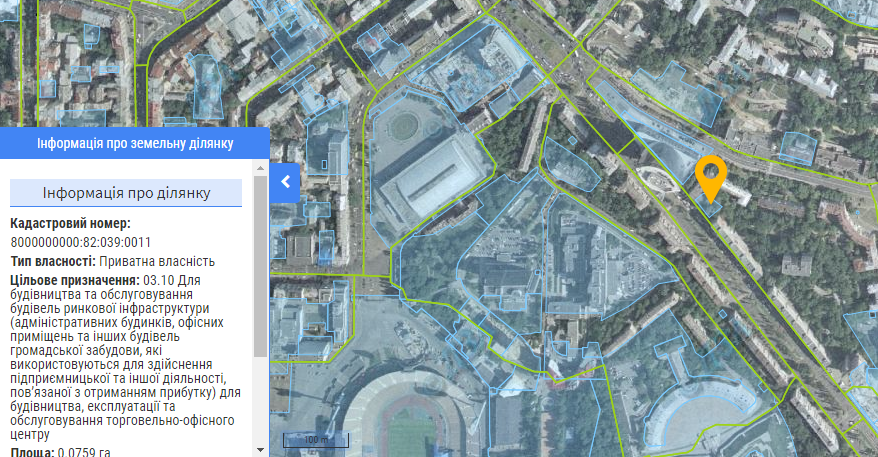Click the 'Цільове призначення' label
Image resolution: width=878 pixels, height=457 pixels.
(75, 279)
